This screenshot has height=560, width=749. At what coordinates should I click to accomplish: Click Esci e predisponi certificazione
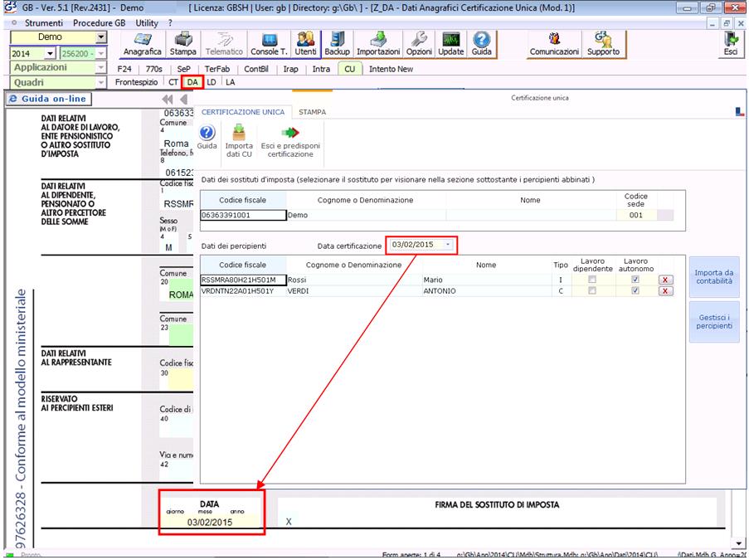click(290, 142)
